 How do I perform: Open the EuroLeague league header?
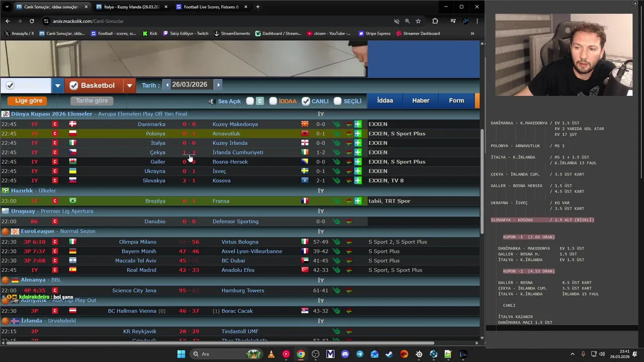[37, 231]
